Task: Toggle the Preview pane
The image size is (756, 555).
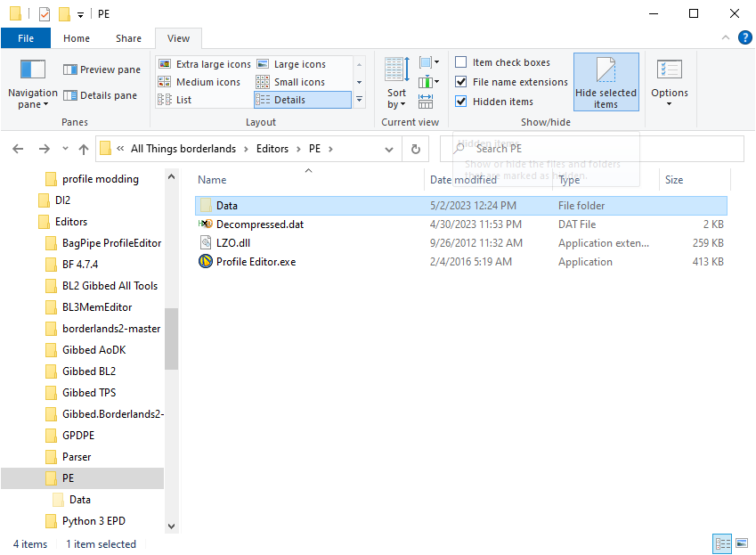Action: tap(102, 69)
